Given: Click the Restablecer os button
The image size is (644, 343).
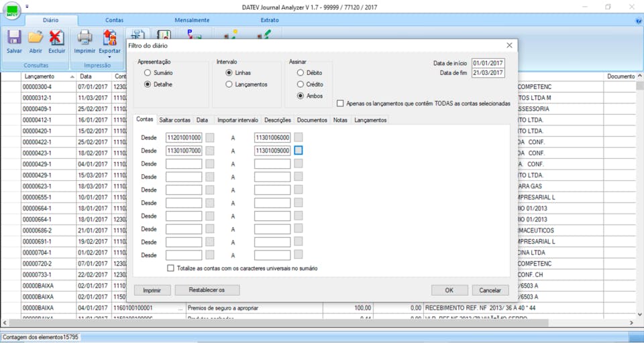Looking at the screenshot, I should [207, 290].
